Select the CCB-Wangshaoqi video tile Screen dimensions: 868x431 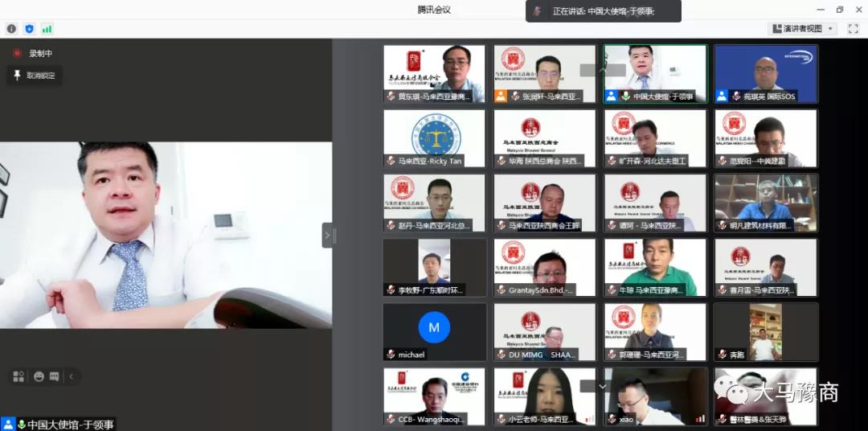[434, 396]
